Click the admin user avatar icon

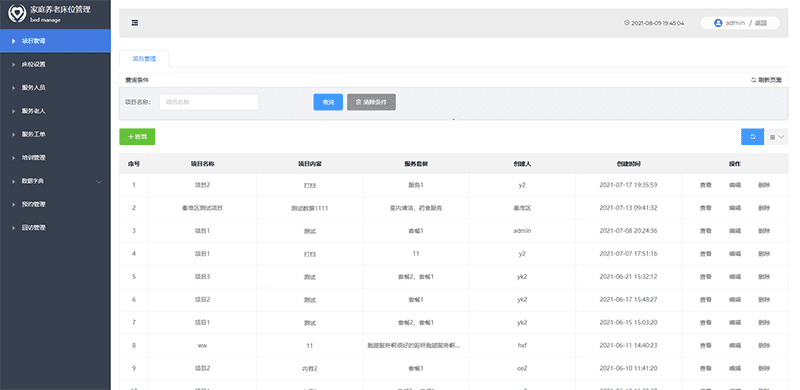(718, 23)
